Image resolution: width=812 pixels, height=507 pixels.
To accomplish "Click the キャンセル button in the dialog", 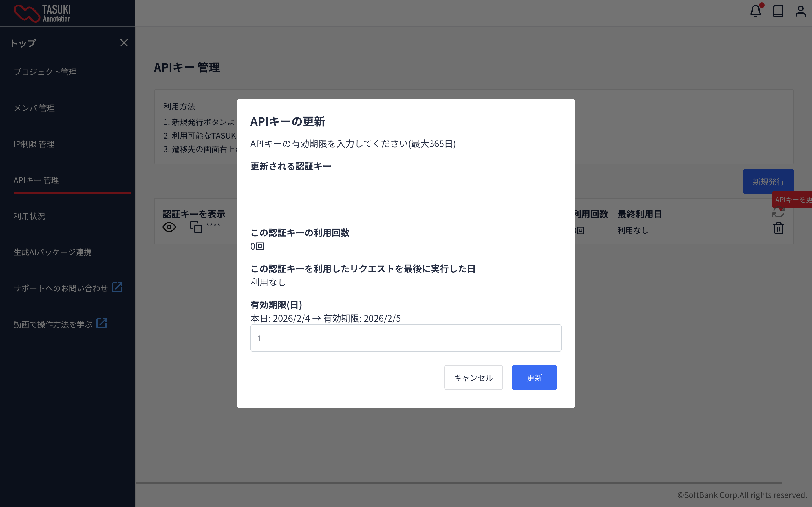I will [473, 377].
